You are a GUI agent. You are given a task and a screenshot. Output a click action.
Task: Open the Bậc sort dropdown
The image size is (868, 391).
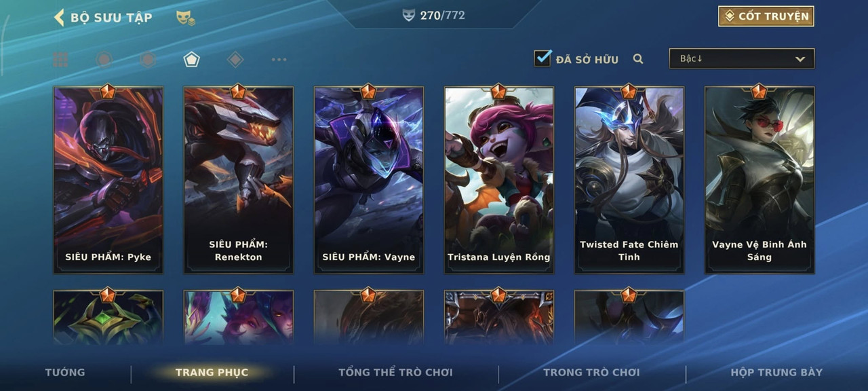(x=742, y=58)
